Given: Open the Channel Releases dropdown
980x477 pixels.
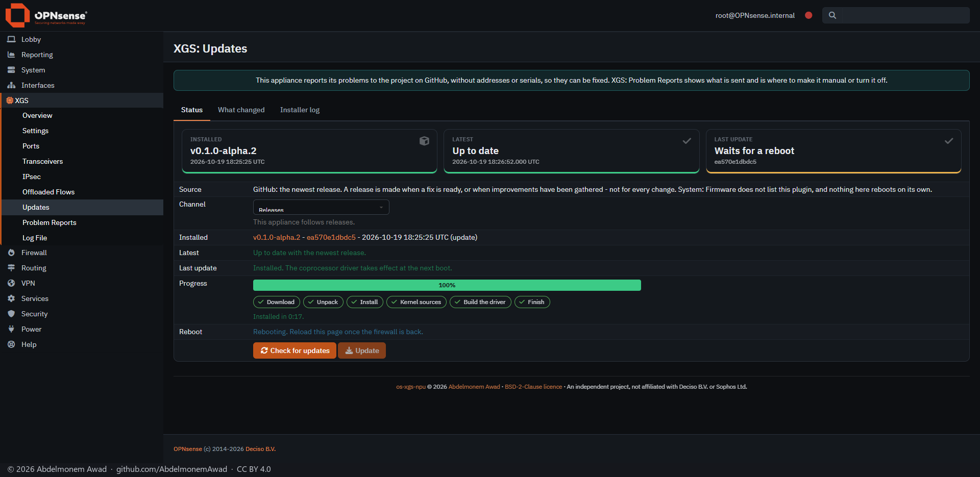Looking at the screenshot, I should pos(321,207).
